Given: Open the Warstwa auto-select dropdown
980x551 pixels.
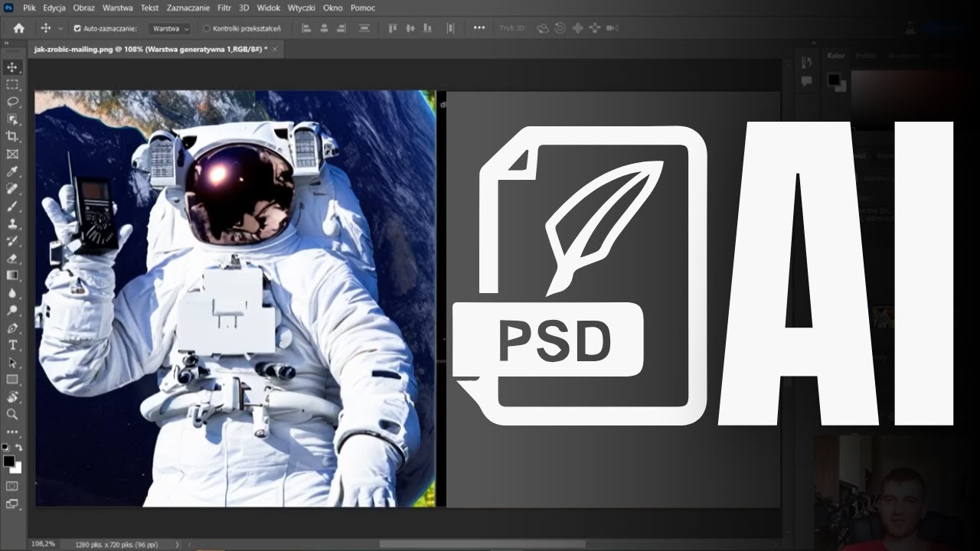Looking at the screenshot, I should point(169,28).
